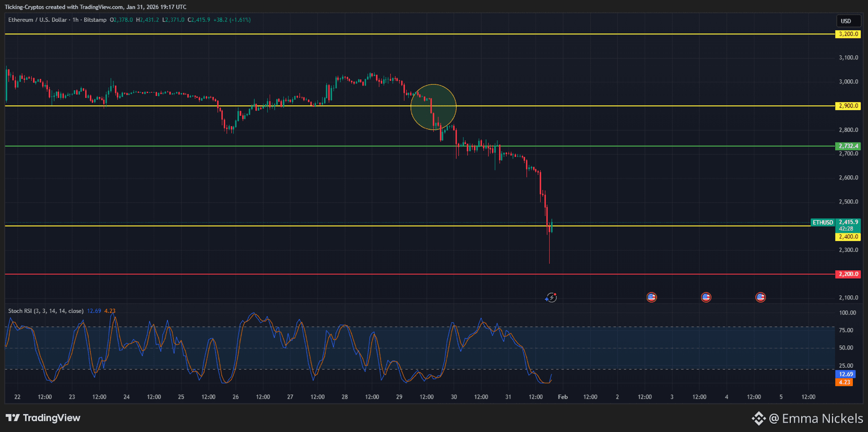Click the blue 12.69 value in Stoch RSI legend
Screen dimensions: 868x432
coord(94,311)
